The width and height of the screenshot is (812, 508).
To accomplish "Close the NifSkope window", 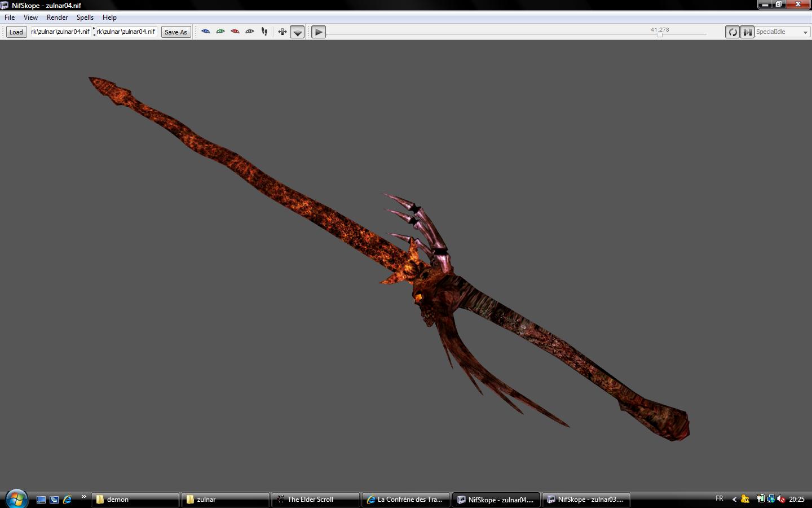I will (797, 4).
